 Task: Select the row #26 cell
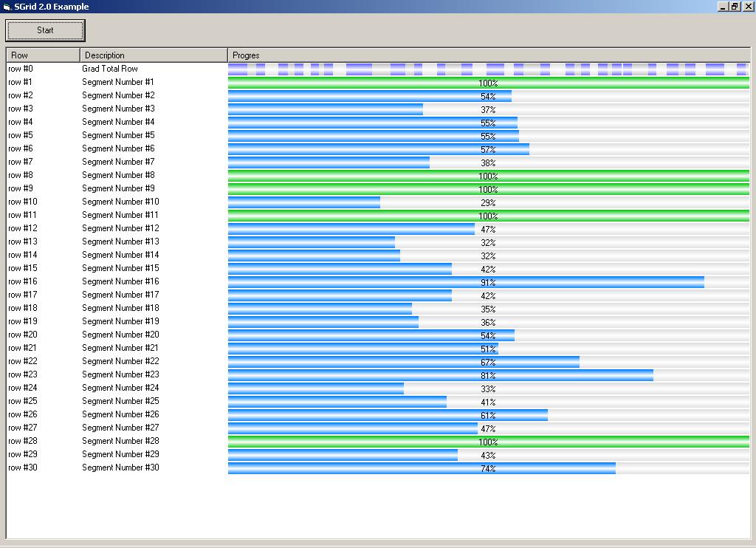(x=23, y=414)
